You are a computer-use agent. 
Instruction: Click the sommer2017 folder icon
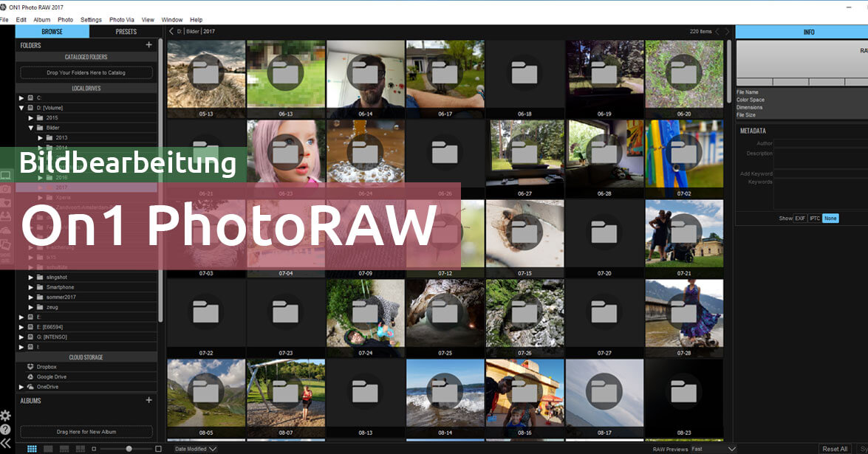[40, 297]
